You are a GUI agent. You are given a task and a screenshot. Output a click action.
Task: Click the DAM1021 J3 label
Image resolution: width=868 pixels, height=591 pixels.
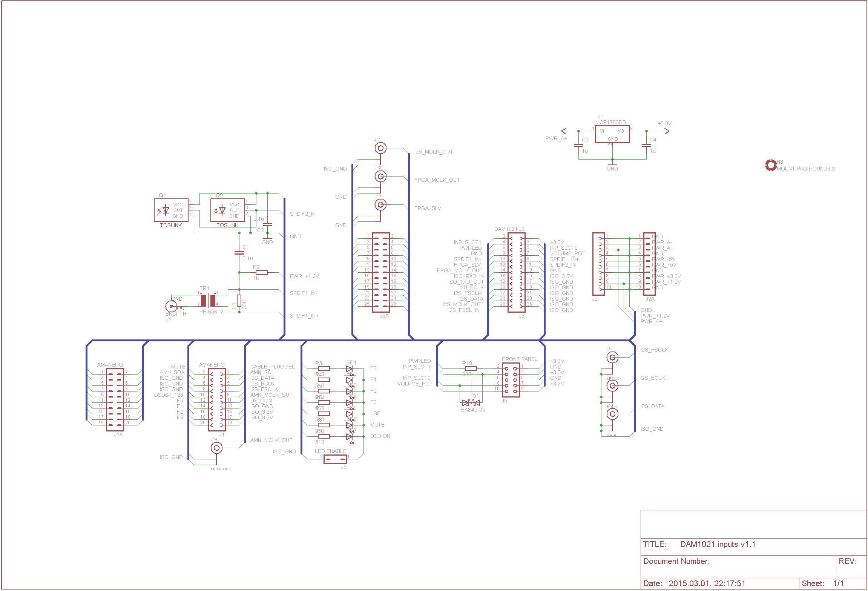[x=509, y=229]
